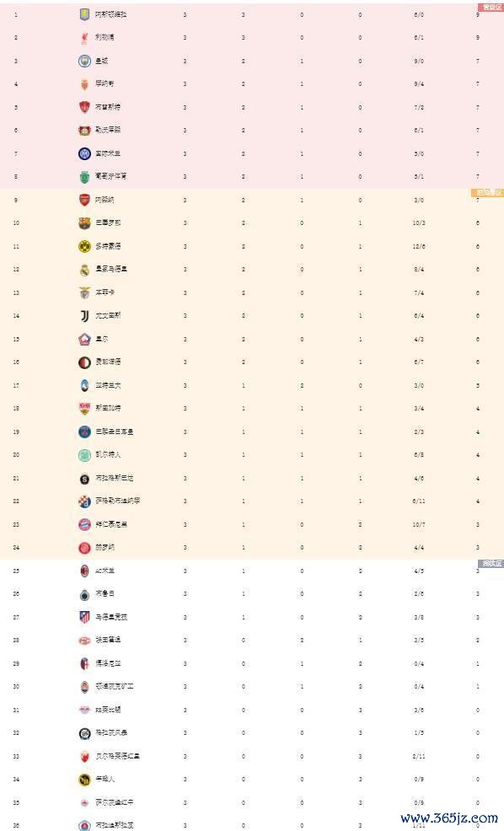
Task: Click the Bayern Munich crest in row 23
Action: coord(84,525)
